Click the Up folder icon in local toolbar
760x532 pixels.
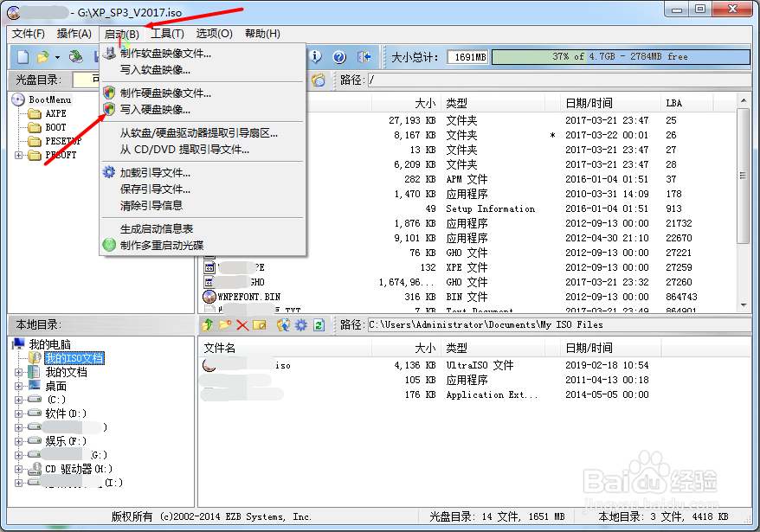coord(208,325)
